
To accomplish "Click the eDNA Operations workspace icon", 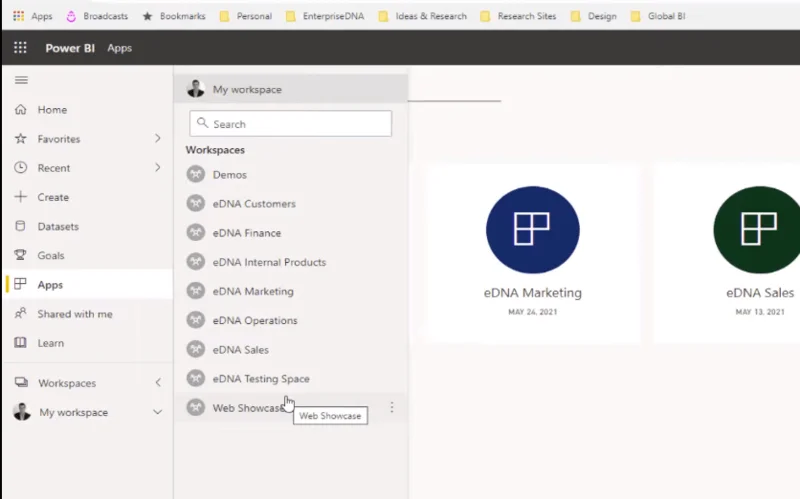I will click(195, 320).
